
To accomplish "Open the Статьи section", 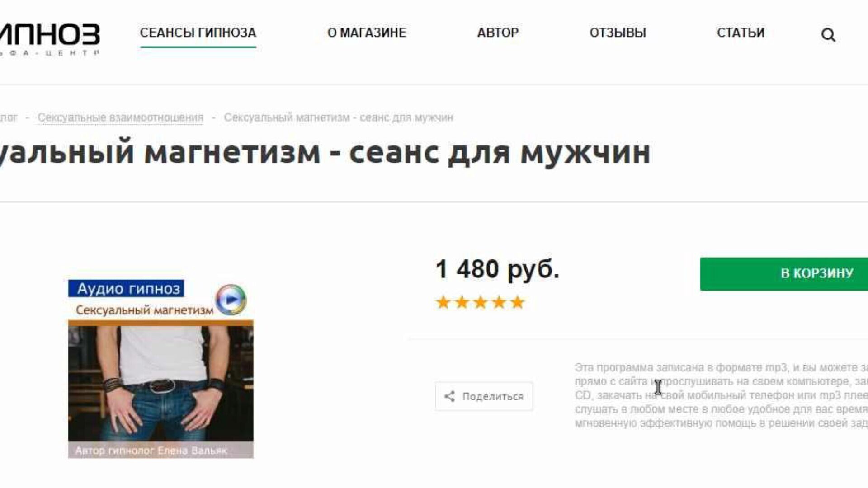I will tap(741, 33).
